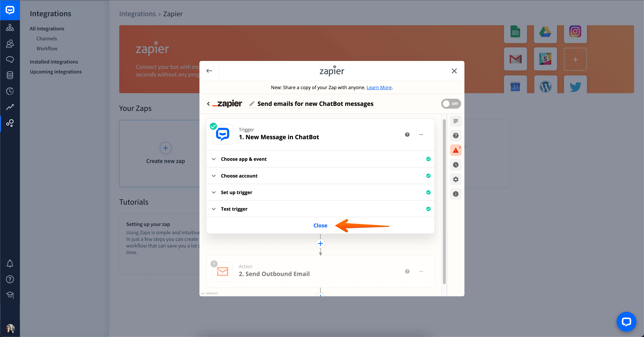
Task: Open the live chat widget bubble
Action: (x=626, y=322)
